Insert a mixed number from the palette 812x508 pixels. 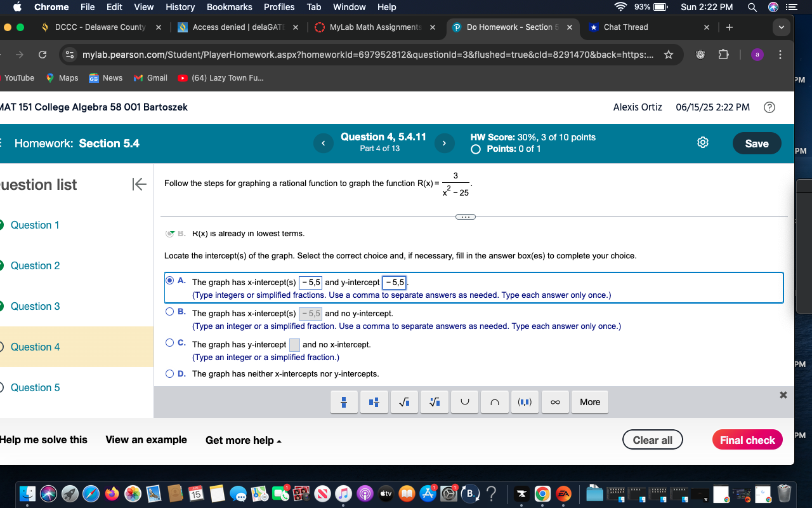tap(374, 401)
